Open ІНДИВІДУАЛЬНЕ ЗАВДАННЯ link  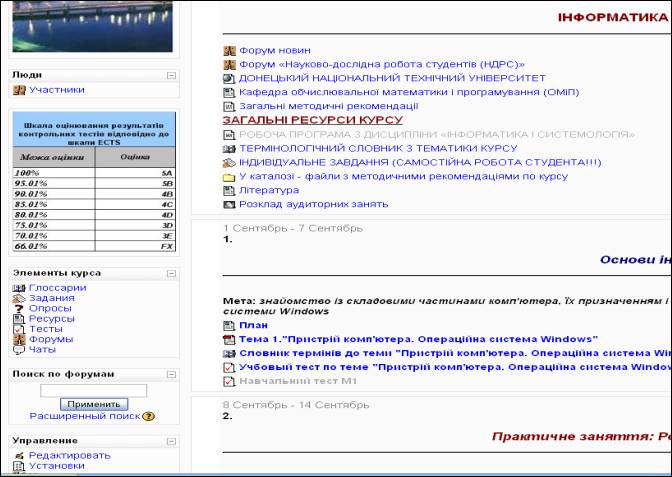tap(420, 163)
